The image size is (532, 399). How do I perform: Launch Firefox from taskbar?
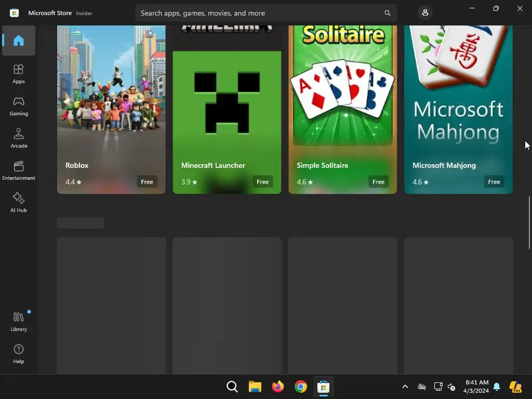[x=278, y=387]
